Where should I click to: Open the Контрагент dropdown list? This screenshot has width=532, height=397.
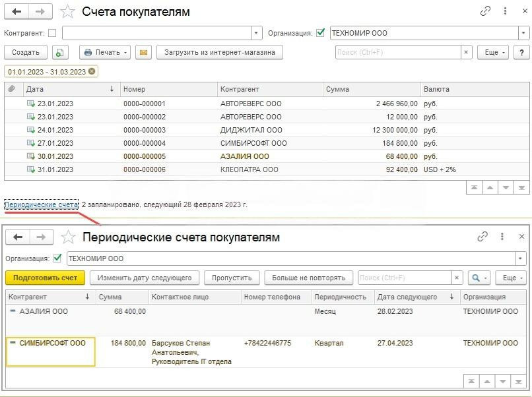pos(257,33)
